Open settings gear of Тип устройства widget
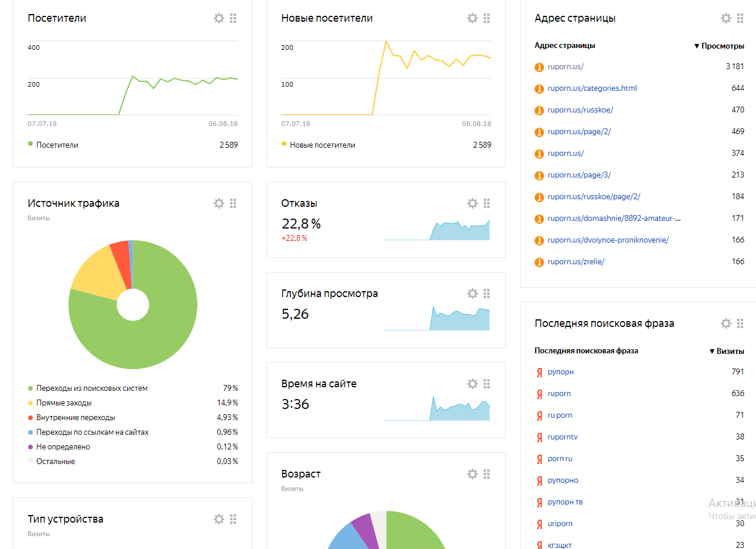 click(x=219, y=519)
